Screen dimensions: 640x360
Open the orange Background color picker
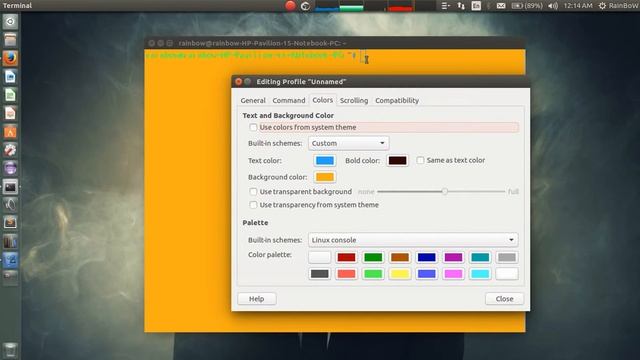tap(325, 177)
